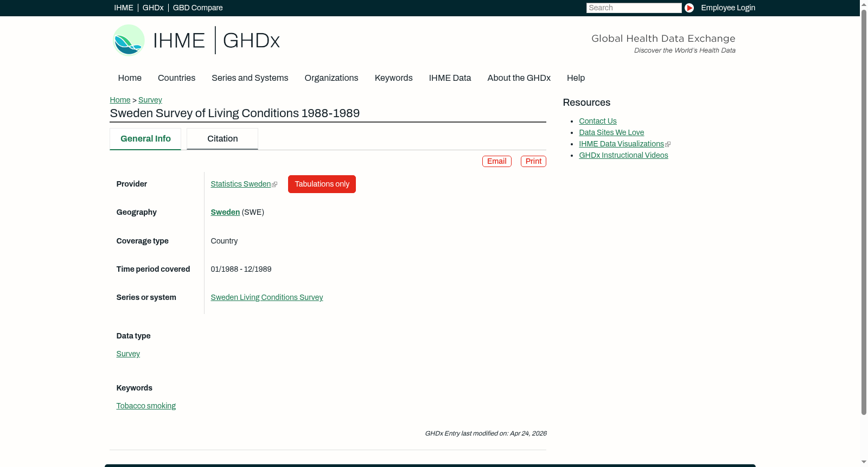Click the Tabulations only red button

point(322,184)
